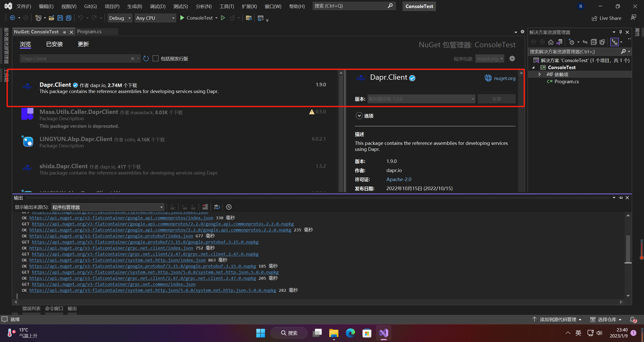This screenshot has width=644, height=342.
Task: Switch to the Installed tab
Action: [x=54, y=44]
